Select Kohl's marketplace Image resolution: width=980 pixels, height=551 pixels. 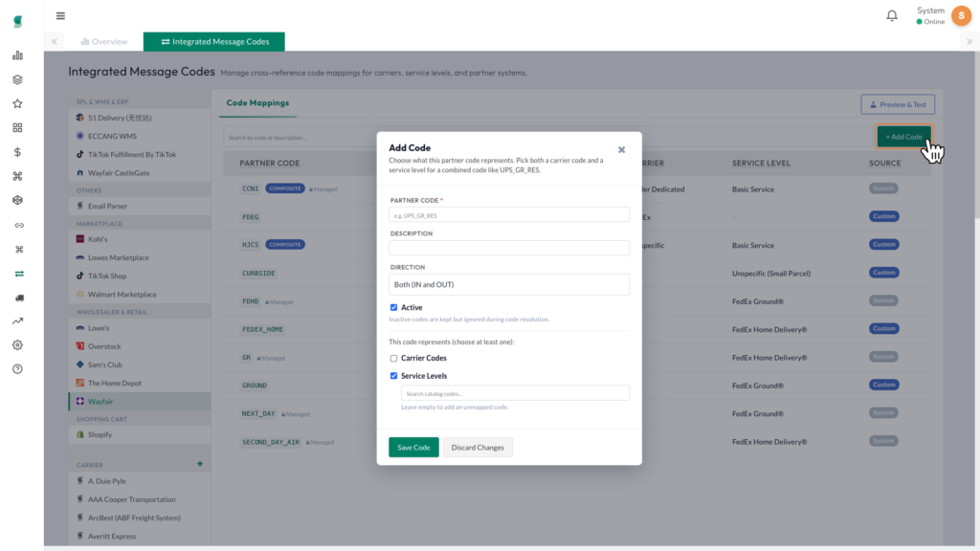tap(140, 238)
